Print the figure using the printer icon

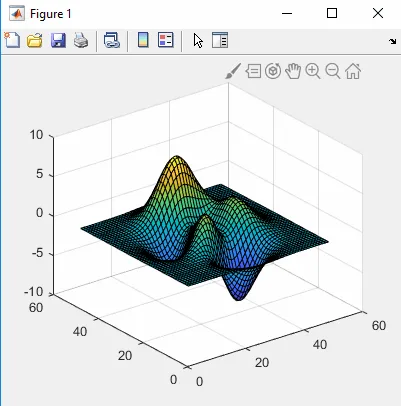click(81, 40)
